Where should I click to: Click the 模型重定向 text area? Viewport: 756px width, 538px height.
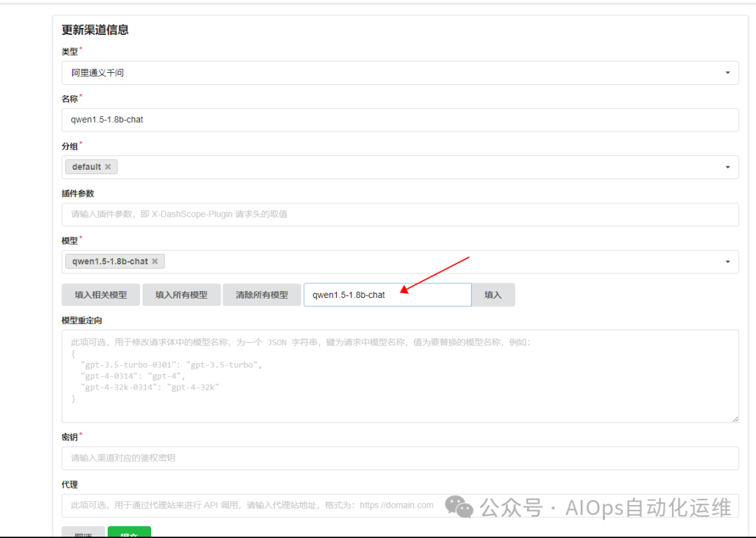pos(400,376)
